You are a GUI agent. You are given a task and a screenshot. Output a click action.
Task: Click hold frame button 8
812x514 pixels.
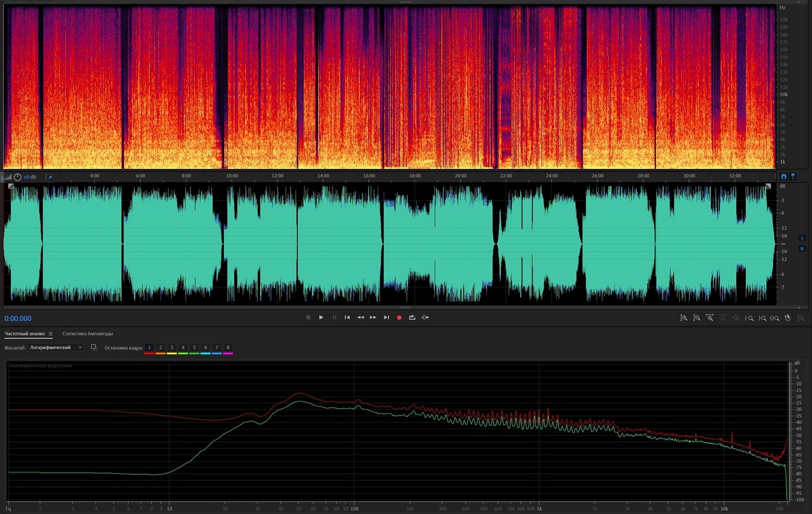pyautogui.click(x=228, y=348)
